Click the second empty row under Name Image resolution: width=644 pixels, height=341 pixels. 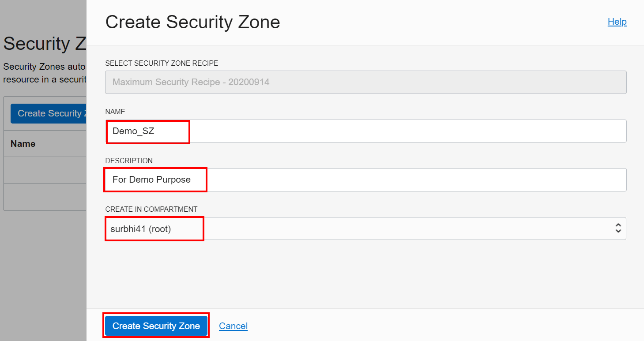point(44,196)
